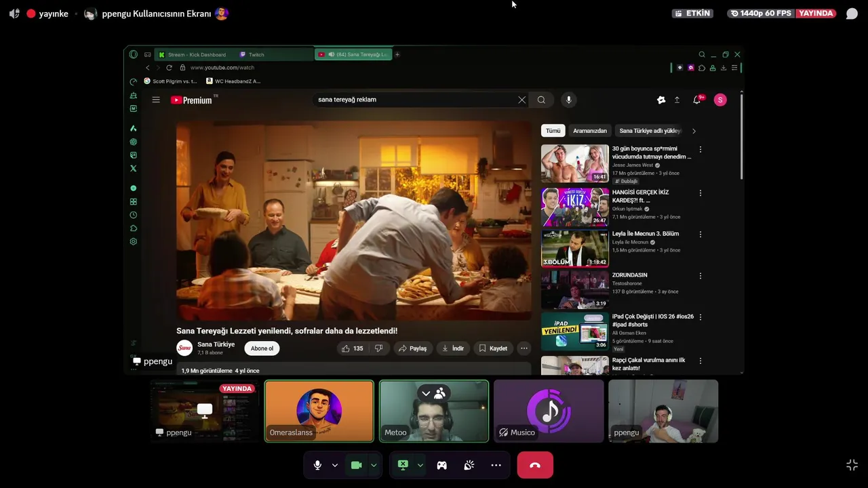Viewport: 868px width, 488px height.
Task: Open the iPad Çok Değişti video thumbnail
Action: 575,331
